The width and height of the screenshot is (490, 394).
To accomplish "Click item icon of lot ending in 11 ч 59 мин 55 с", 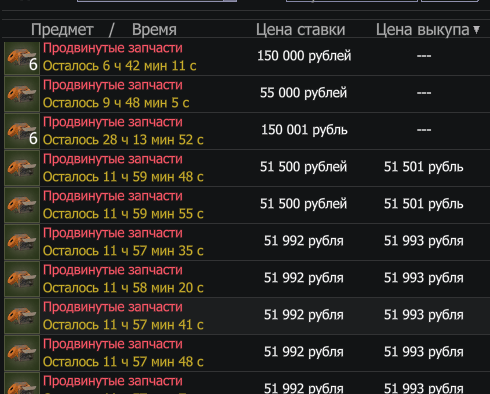I will click(22, 206).
